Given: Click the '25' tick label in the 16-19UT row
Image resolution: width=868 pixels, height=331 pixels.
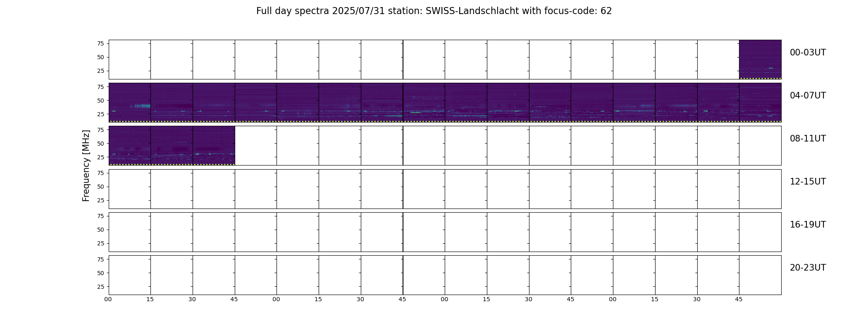Looking at the screenshot, I should [x=100, y=243].
